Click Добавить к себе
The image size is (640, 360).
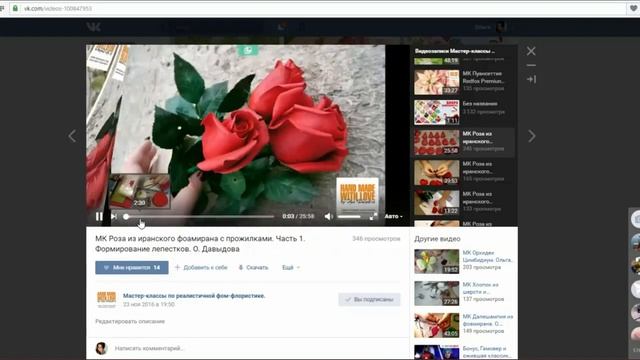click(201, 267)
